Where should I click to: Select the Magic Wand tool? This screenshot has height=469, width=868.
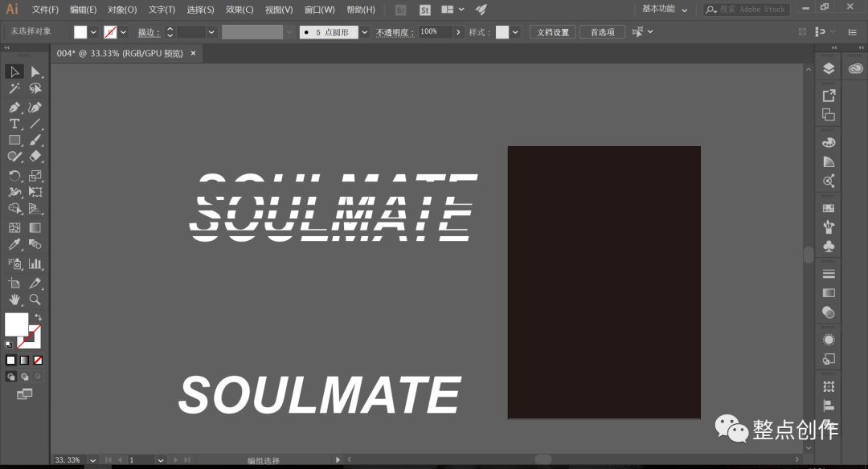tap(14, 88)
